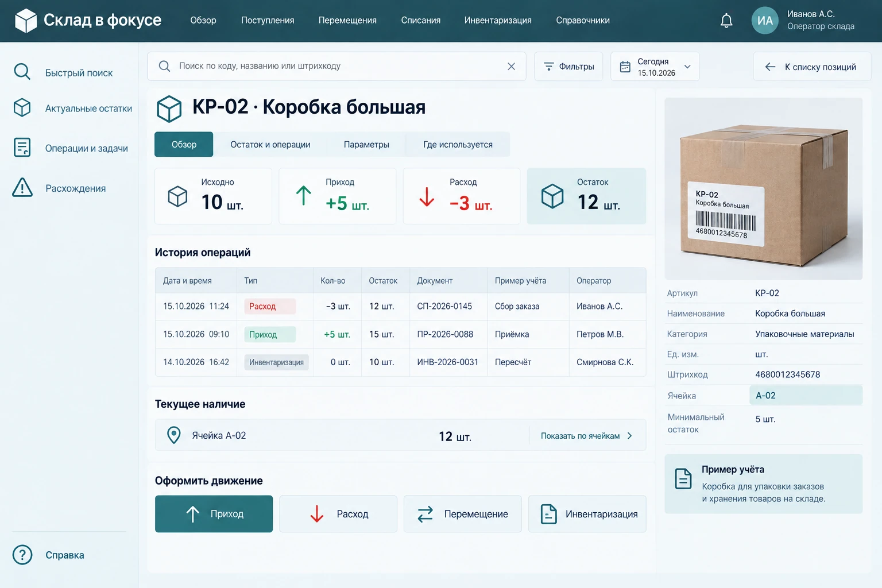Open the Перемещения top menu item
The height and width of the screenshot is (588, 882).
tap(347, 21)
